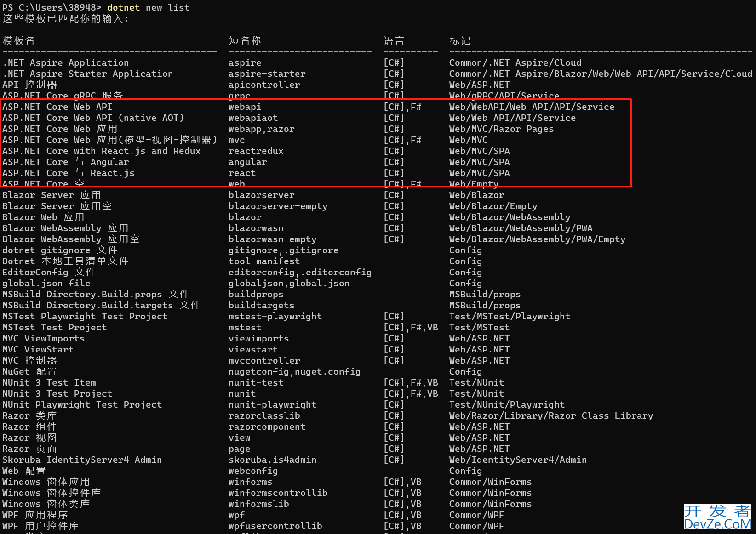756x534 pixels.
Task: Click the 'razorcomponent' short name
Action: 267,426
